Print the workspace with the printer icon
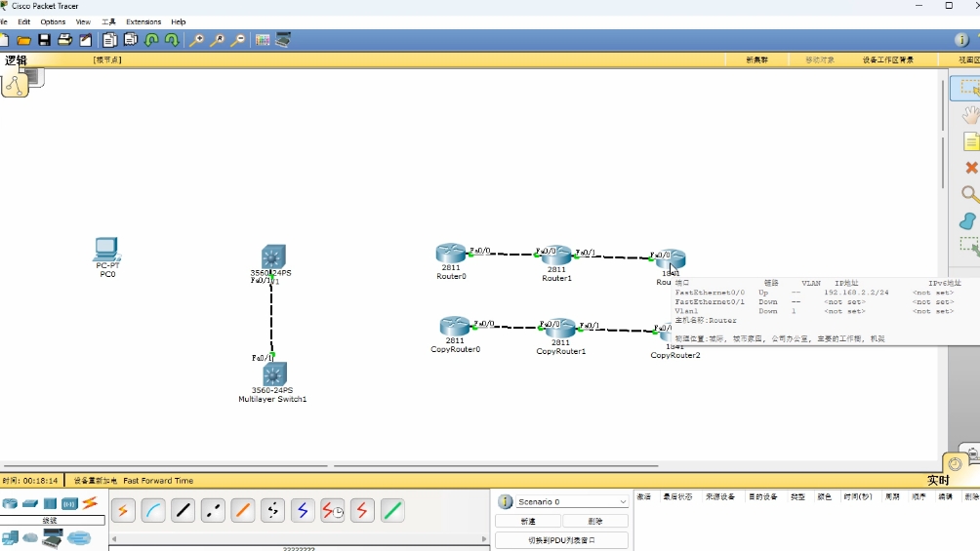Viewport: 980px width, 551px height. 65,41
